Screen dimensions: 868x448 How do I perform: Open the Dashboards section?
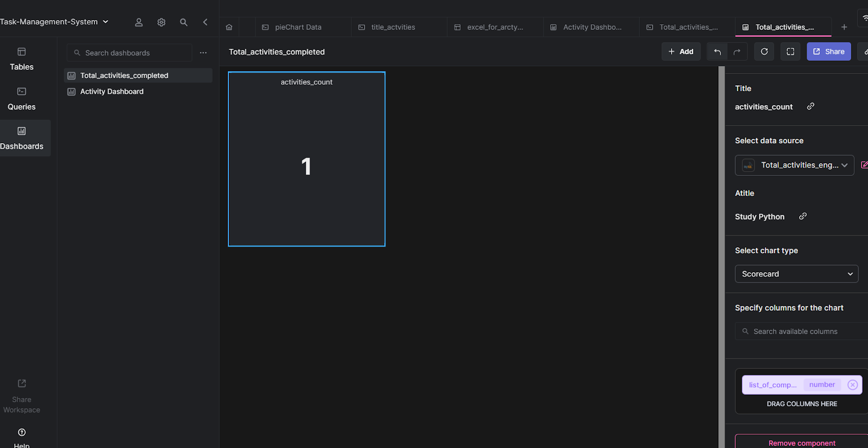pos(22,138)
